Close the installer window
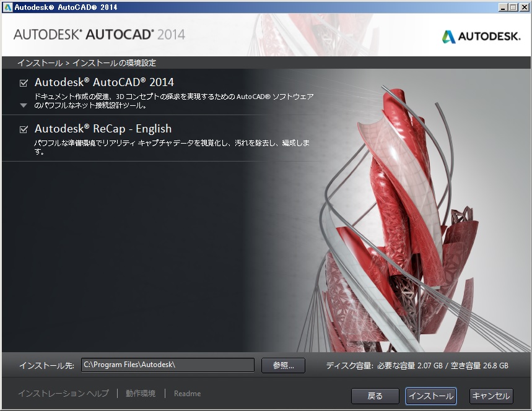 point(523,7)
